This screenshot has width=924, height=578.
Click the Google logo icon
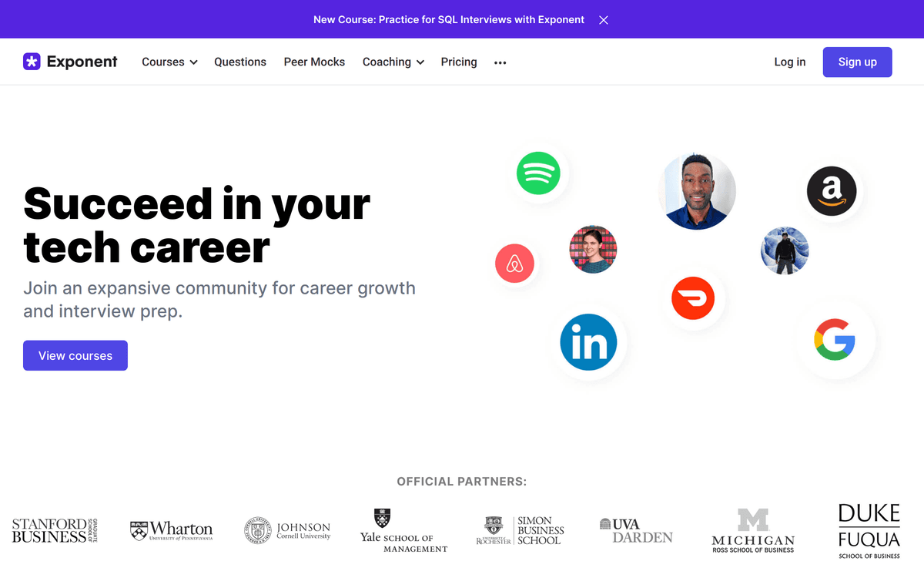click(x=835, y=340)
